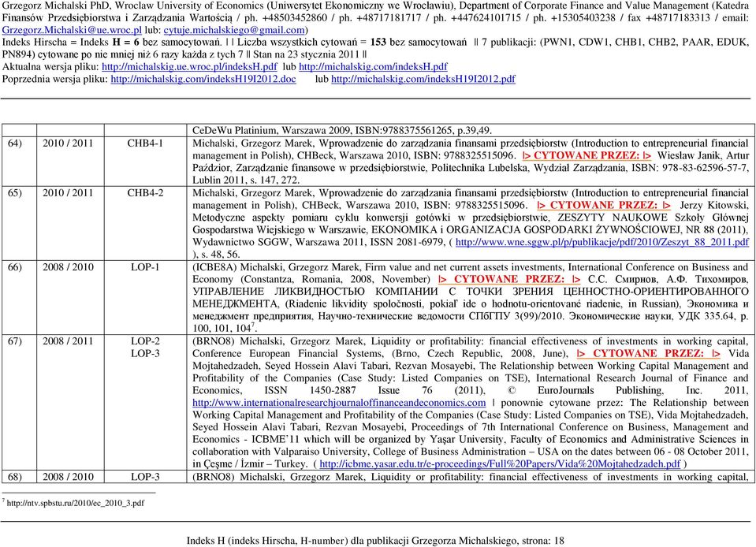Click the footnote 7 URL ntv.spbstu.ru text

pos(76,504)
